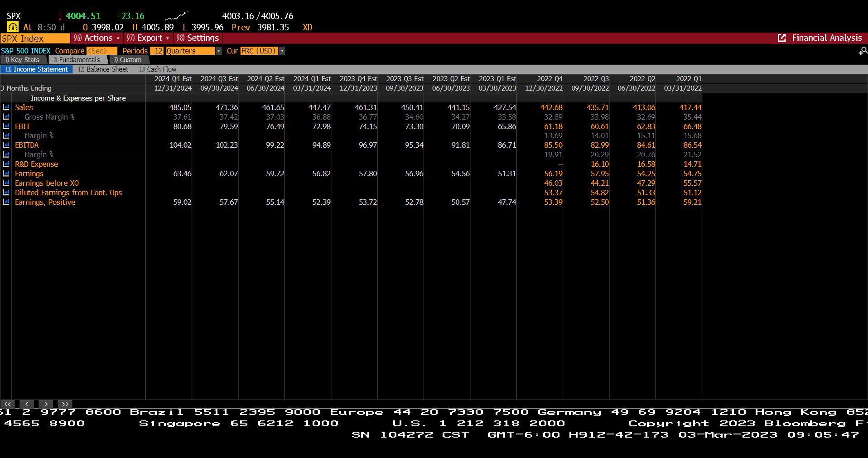Click the 2022 Q1 column header
Viewport: 868px width, 458px height.
pos(689,79)
